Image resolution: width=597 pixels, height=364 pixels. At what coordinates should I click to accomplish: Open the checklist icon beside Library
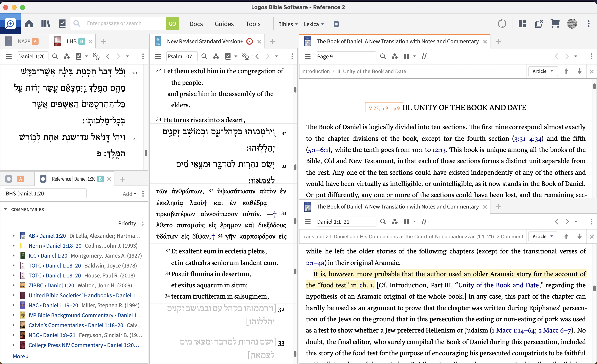[x=62, y=24]
